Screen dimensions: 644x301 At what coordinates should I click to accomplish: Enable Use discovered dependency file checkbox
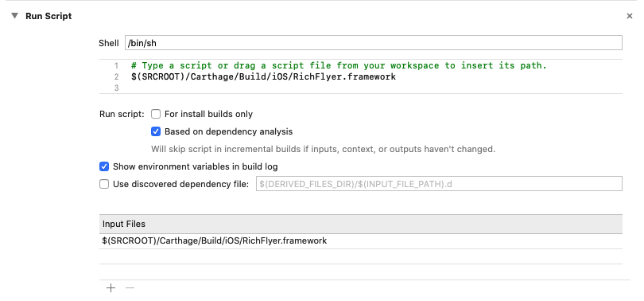point(104,184)
